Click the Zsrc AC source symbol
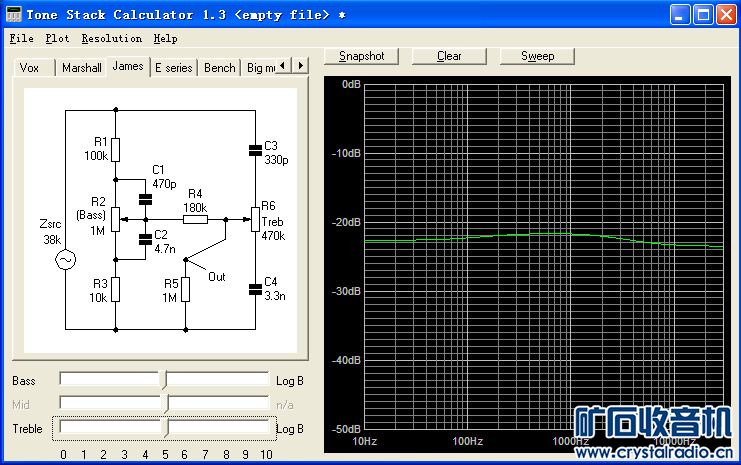The image size is (741, 465). [66, 260]
